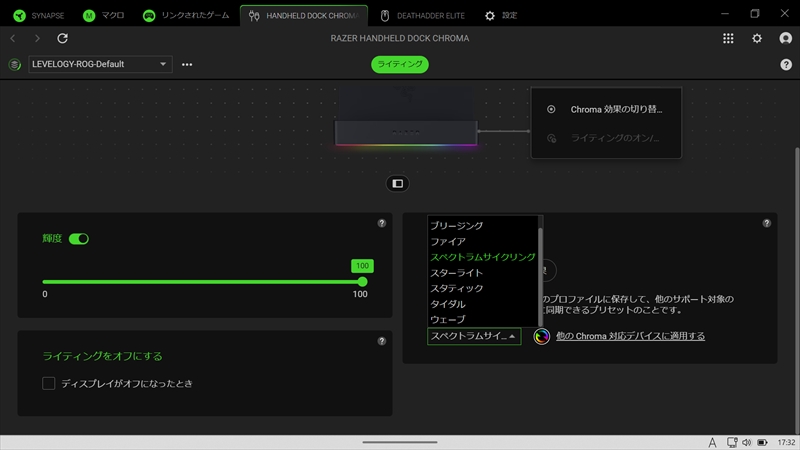The image size is (800, 450).
Task: Open the マクロ tab
Action: pos(103,16)
